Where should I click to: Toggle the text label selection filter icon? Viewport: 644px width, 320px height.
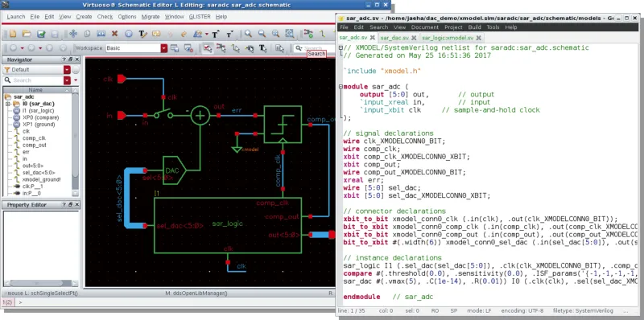[x=263, y=48]
